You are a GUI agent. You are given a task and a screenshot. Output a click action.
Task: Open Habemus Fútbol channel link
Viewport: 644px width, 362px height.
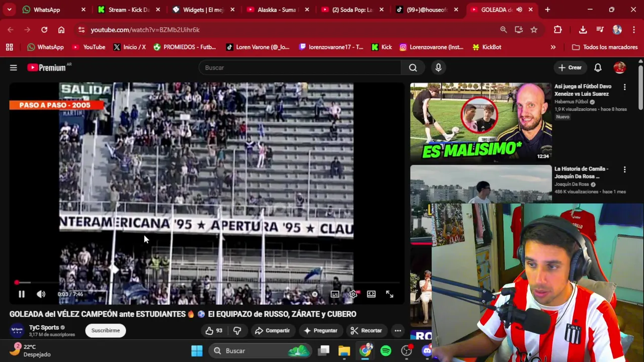(x=571, y=102)
